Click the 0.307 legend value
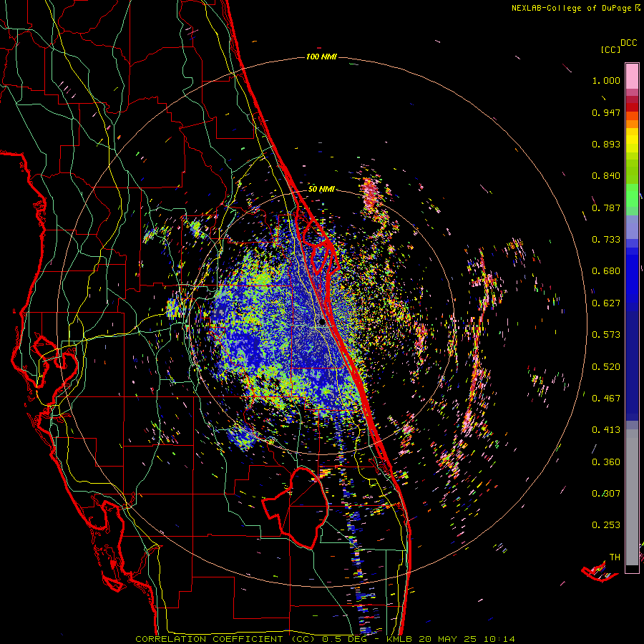This screenshot has width=644, height=644. tap(606, 494)
